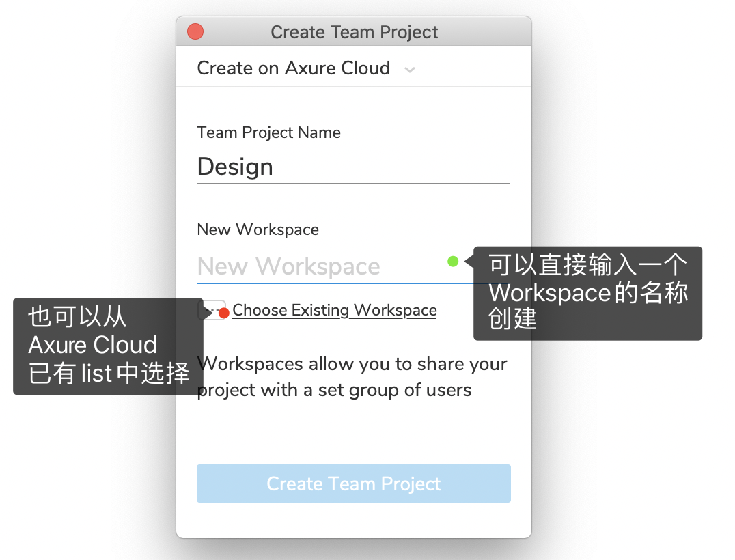This screenshot has width=735, height=560.
Task: Click the Workspaces description text
Action: click(x=352, y=377)
